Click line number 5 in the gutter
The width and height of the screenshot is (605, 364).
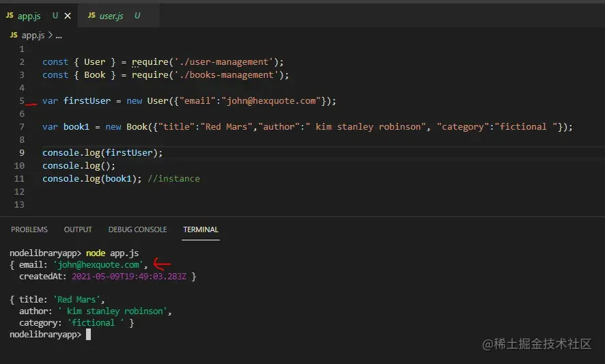click(x=22, y=101)
